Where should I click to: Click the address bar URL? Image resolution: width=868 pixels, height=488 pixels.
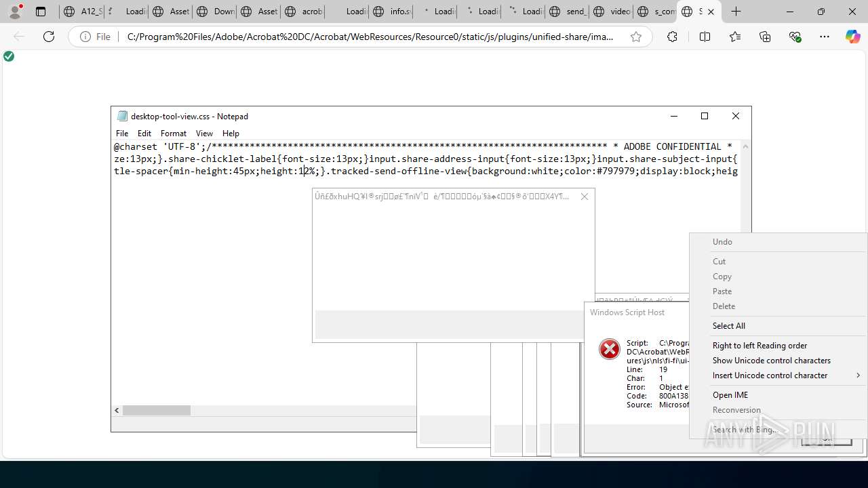click(370, 37)
